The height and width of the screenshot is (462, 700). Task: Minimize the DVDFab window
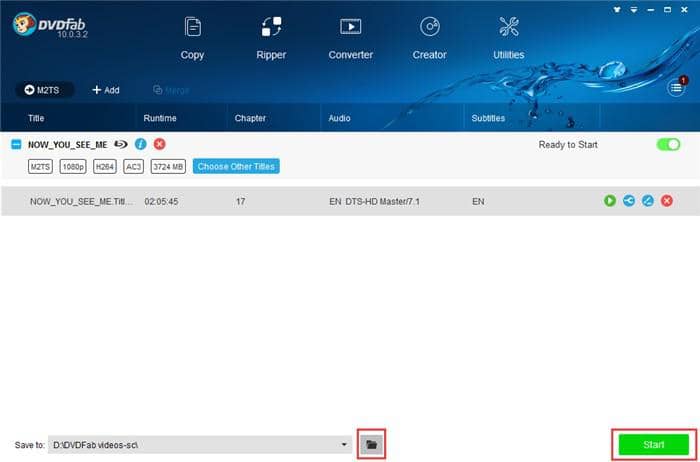(651, 9)
